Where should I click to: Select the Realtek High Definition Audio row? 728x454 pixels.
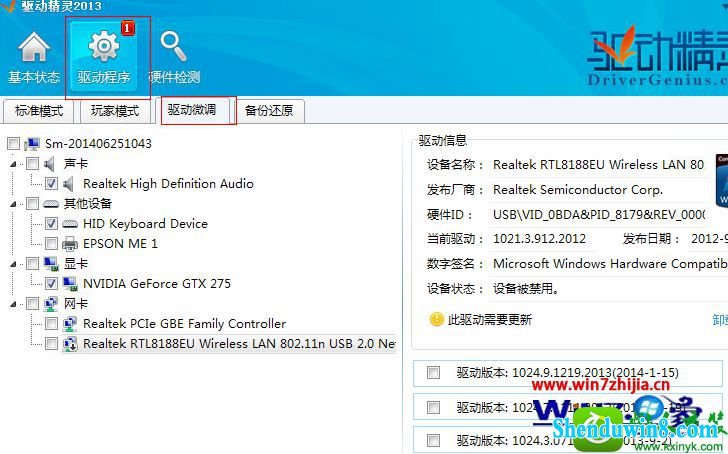(x=168, y=184)
